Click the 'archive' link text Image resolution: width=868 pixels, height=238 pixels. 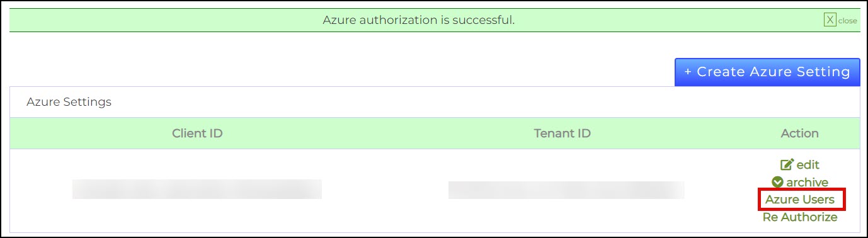[x=807, y=182]
